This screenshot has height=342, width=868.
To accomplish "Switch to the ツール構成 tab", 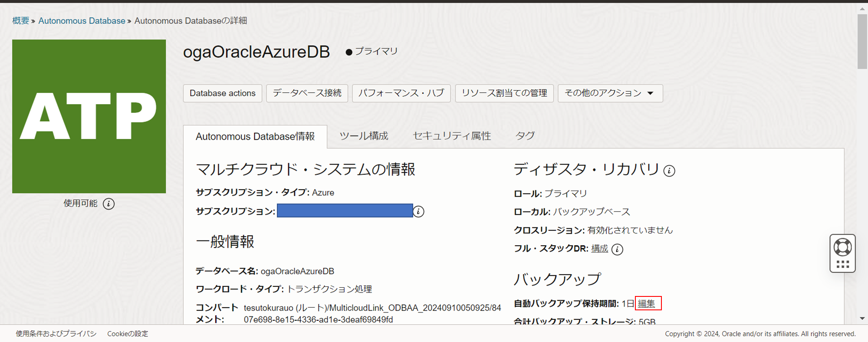I will click(364, 136).
